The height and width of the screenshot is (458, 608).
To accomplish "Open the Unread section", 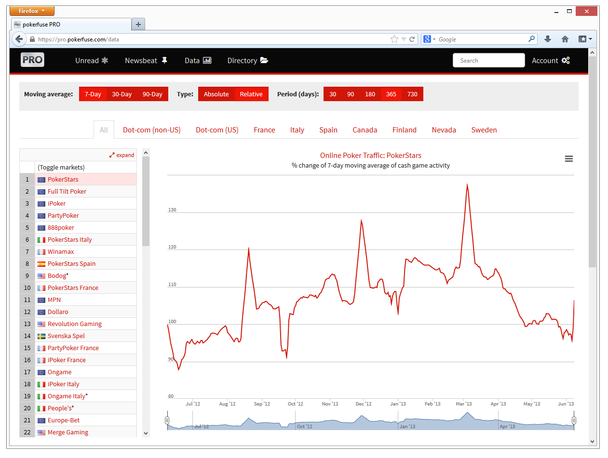I will click(92, 60).
